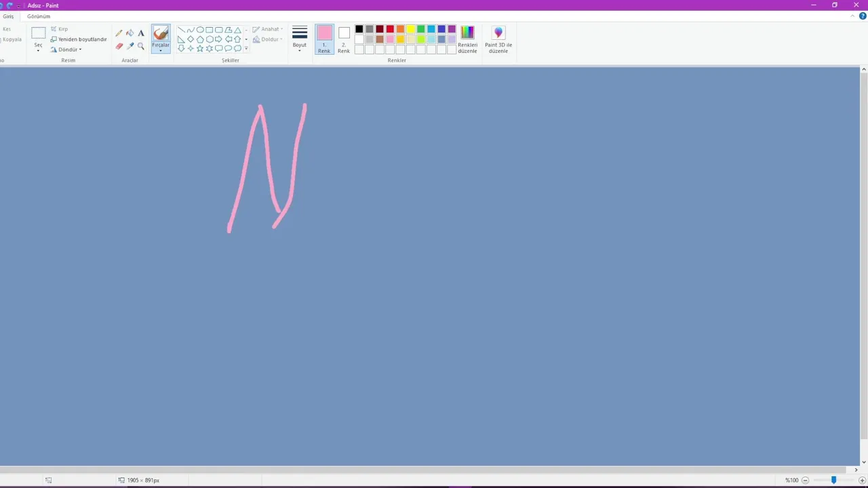Choose the five-point star shape
This screenshot has width=868, height=488.
point(200,48)
